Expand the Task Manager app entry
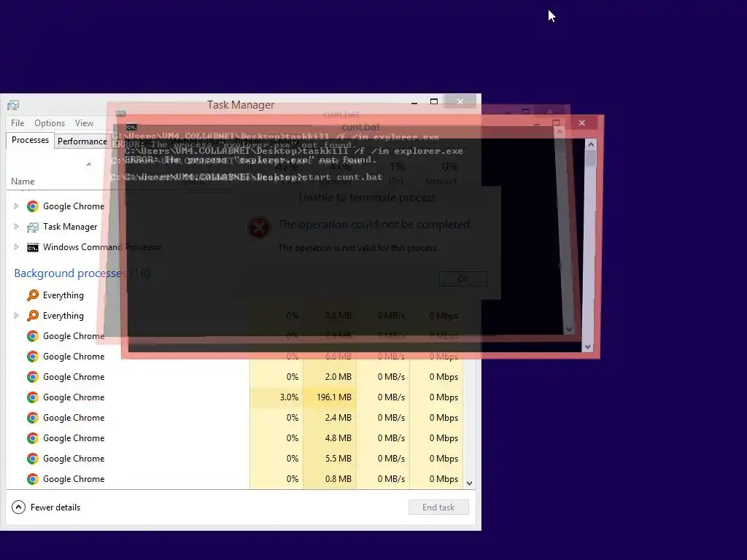 16,227
